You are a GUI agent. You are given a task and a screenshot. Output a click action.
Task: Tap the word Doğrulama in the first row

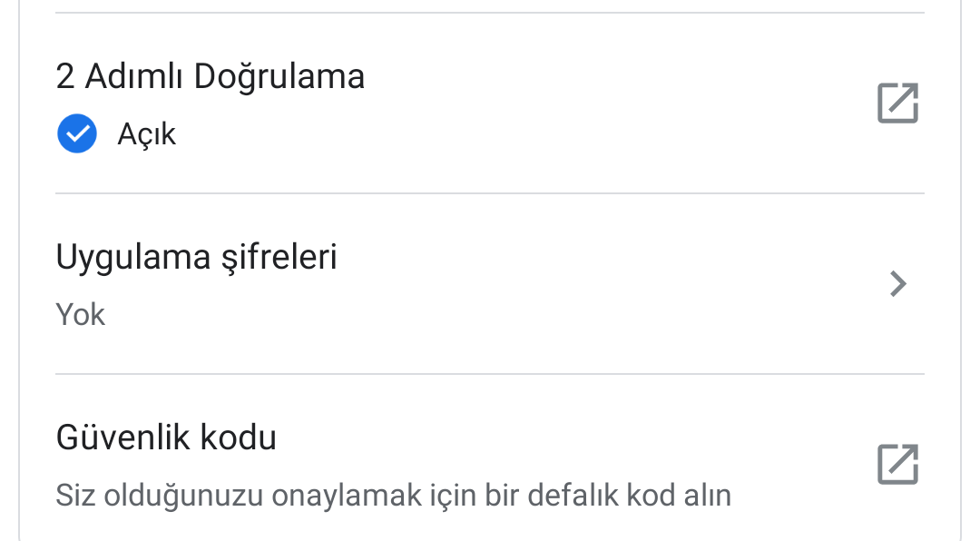tap(279, 77)
